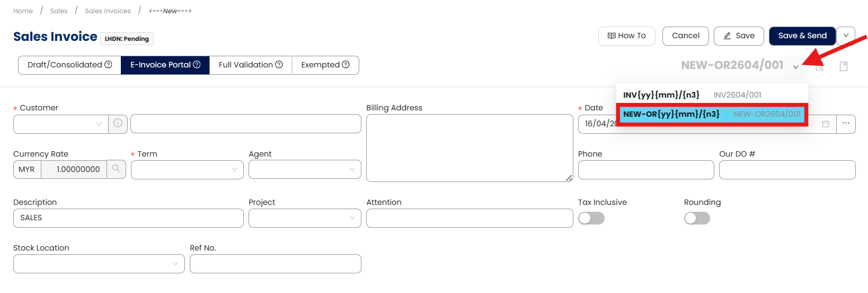Click the bookmark icon near invoice number
Screen dimensions: 868x293
click(x=844, y=66)
